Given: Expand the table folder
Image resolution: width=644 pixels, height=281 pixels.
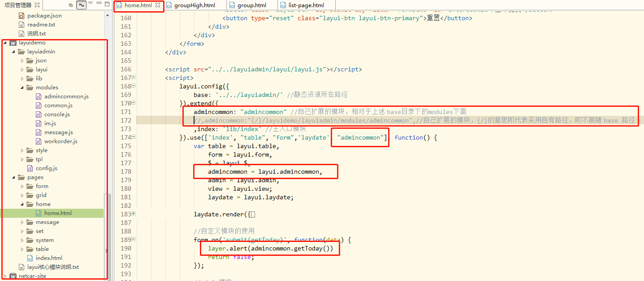Looking at the screenshot, I should pyautogui.click(x=22, y=249).
